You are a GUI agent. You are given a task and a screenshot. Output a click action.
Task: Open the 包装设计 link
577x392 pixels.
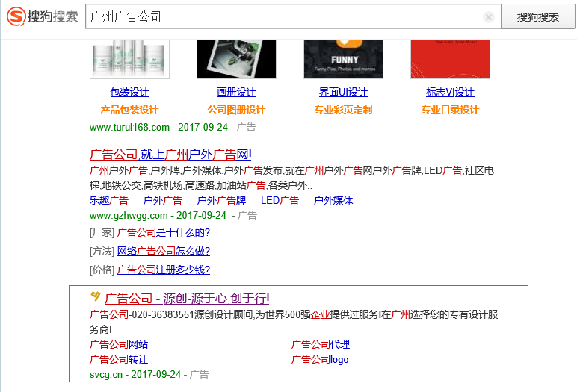tap(129, 92)
